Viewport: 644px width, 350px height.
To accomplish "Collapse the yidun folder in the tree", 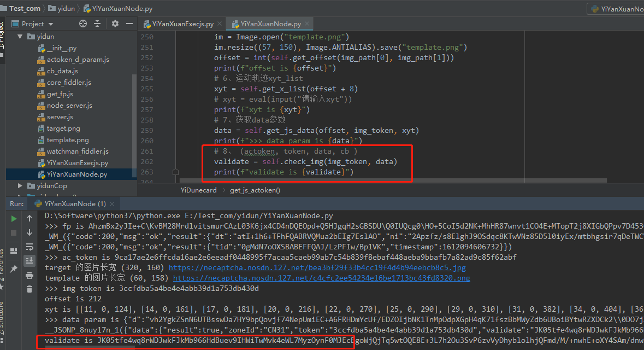I will 20,37.
